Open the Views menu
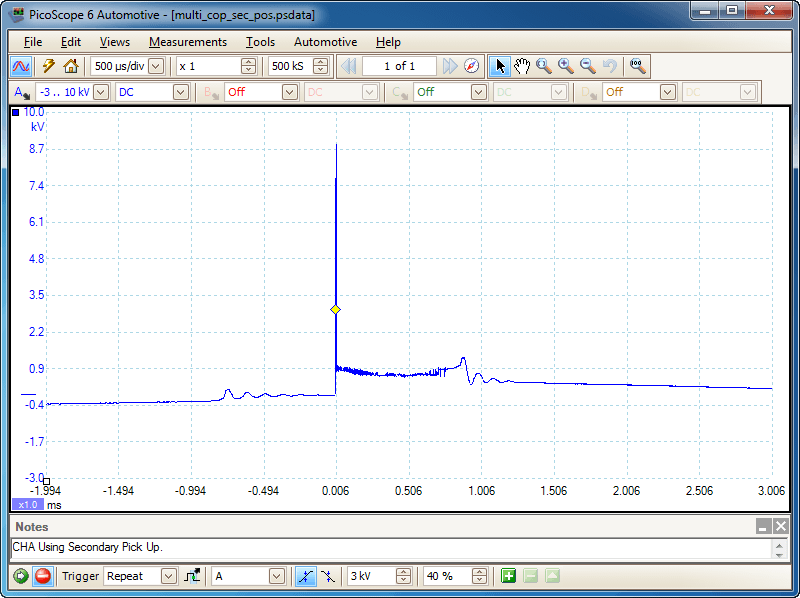The height and width of the screenshot is (598, 800). (115, 42)
